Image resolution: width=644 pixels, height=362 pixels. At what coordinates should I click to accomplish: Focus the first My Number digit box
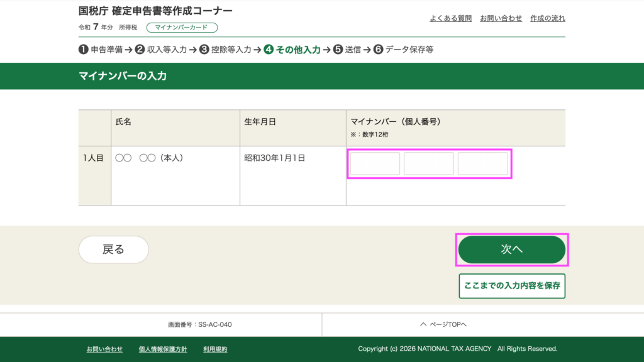pyautogui.click(x=375, y=164)
